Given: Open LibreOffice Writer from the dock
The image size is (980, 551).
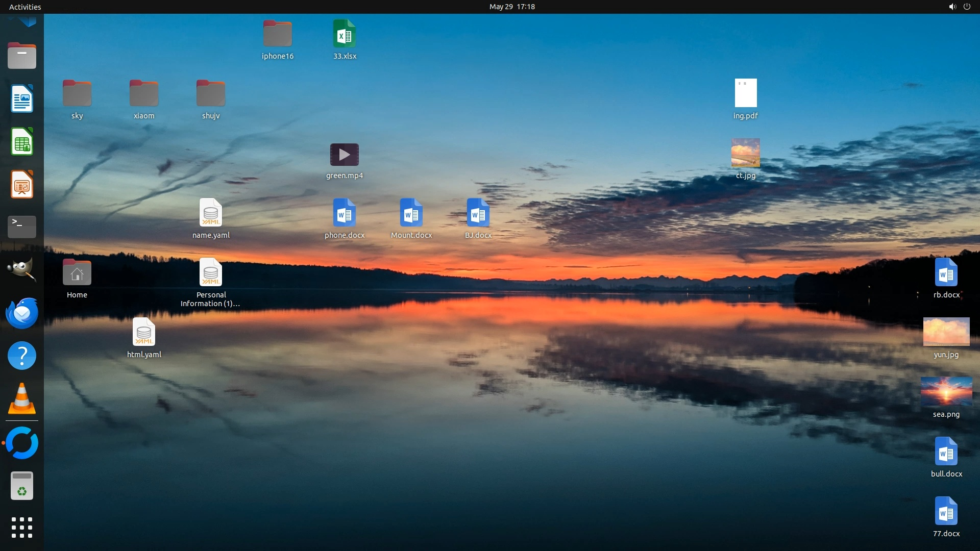Looking at the screenshot, I should click(x=22, y=98).
